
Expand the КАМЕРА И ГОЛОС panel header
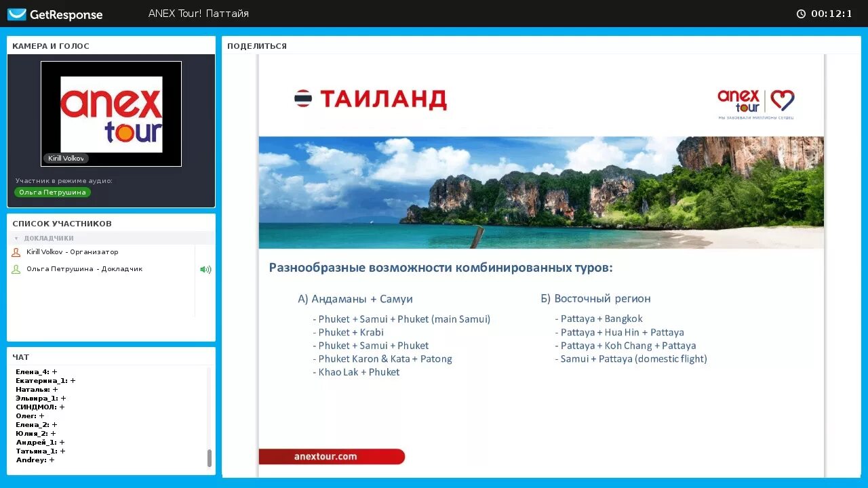pos(50,45)
